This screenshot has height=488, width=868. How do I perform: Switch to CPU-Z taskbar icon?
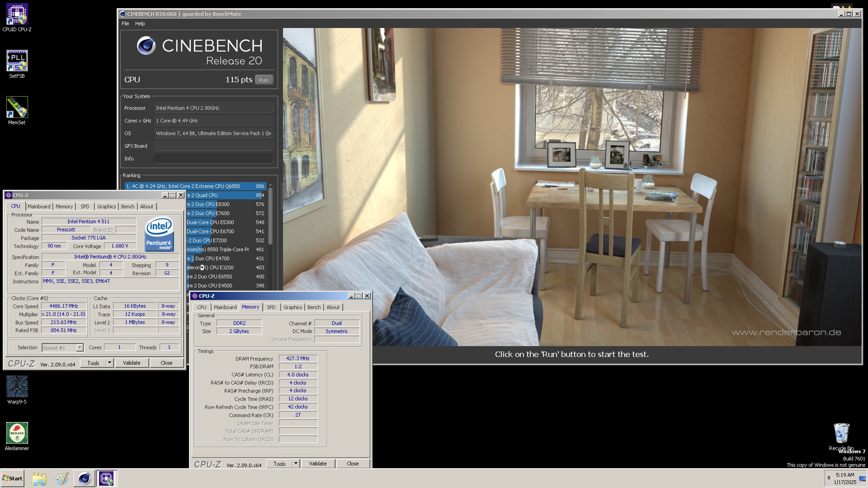click(107, 479)
